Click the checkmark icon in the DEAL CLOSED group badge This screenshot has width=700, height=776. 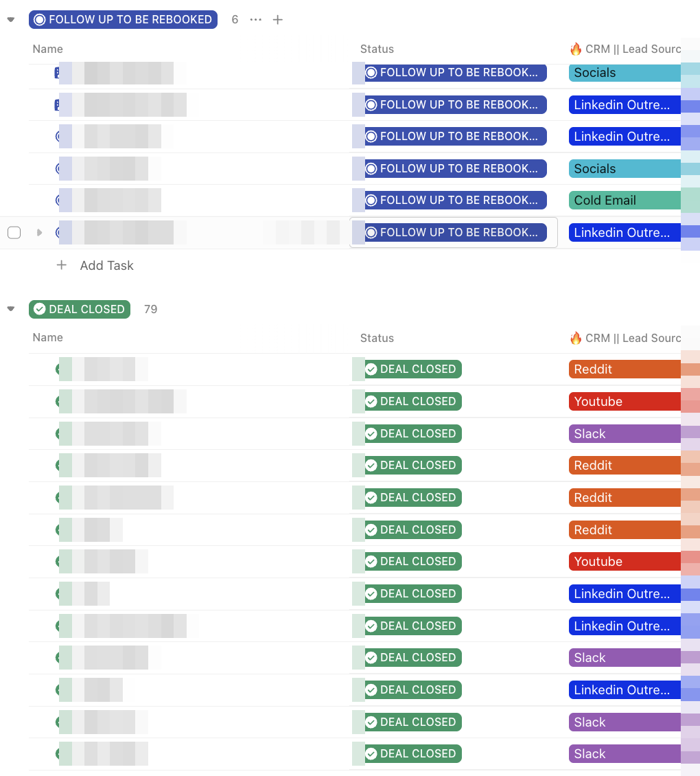[x=40, y=309]
